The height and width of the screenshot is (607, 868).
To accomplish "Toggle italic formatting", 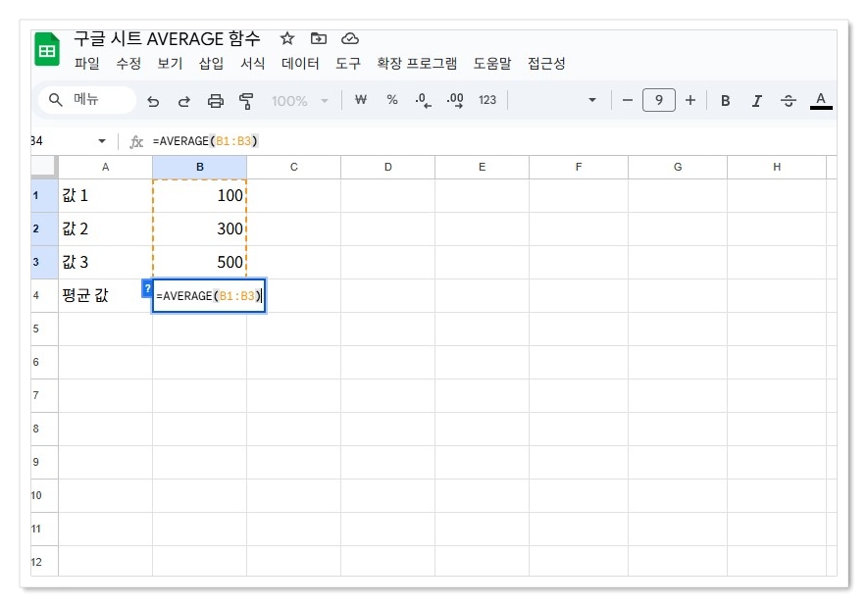I will (x=757, y=101).
